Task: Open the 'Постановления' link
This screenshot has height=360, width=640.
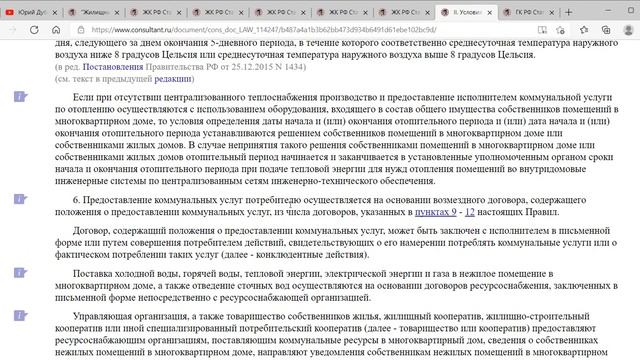Action: (x=113, y=67)
